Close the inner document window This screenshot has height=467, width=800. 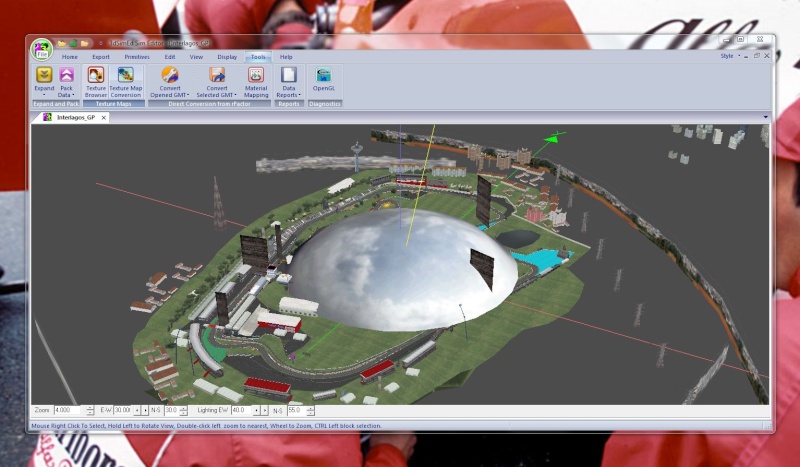coord(766,56)
